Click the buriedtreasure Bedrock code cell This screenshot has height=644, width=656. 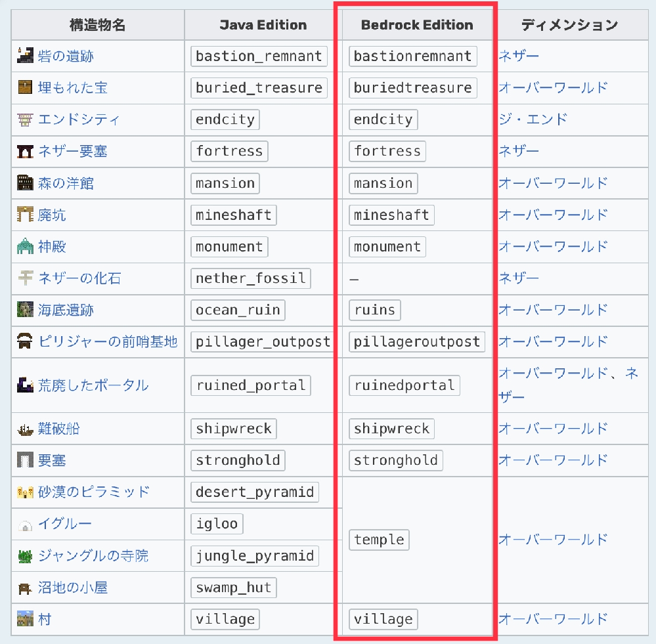point(413,88)
